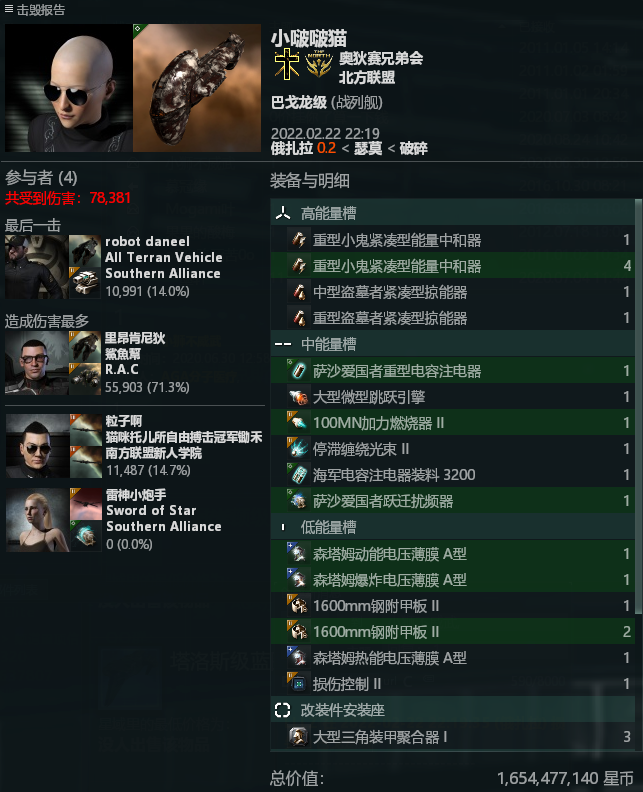Open the 破碎 region link
The height and width of the screenshot is (792, 643).
(413, 148)
